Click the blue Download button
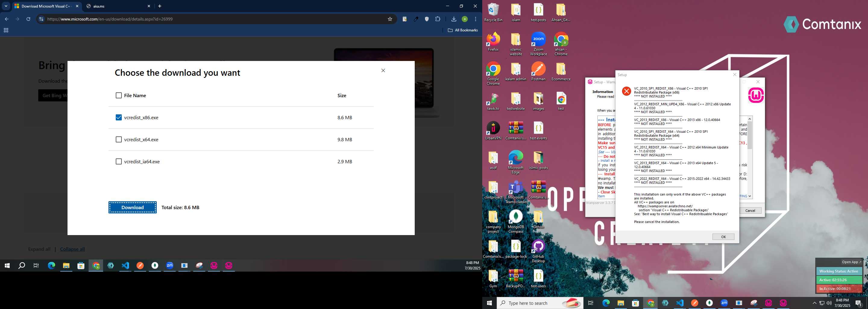 (132, 208)
